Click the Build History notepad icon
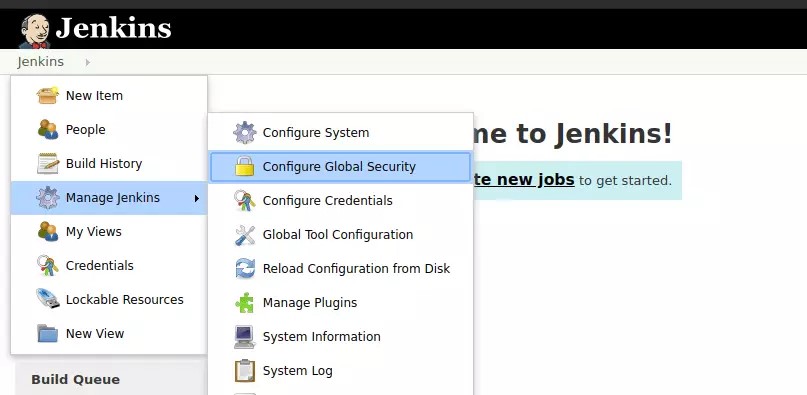 (x=48, y=163)
